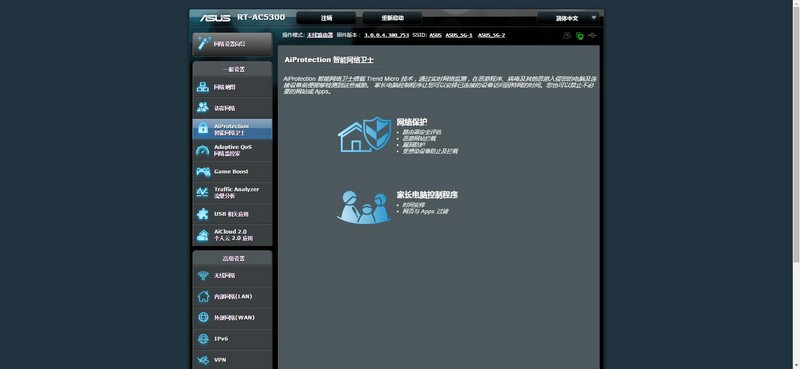Select AiProtection 智能网络卫士 sidebar entry

(232, 129)
